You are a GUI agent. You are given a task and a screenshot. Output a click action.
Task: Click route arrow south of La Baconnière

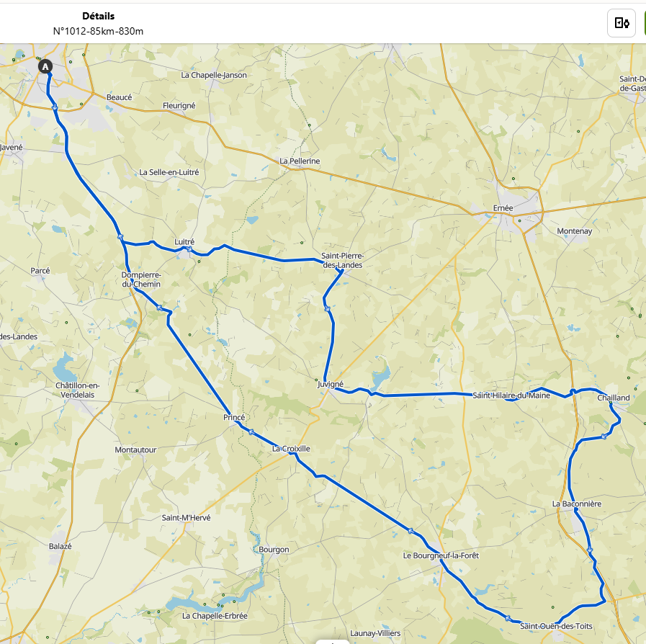pyautogui.click(x=590, y=550)
